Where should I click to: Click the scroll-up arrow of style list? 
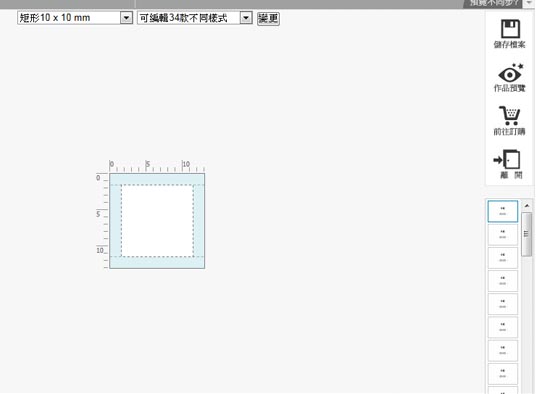coord(527,206)
